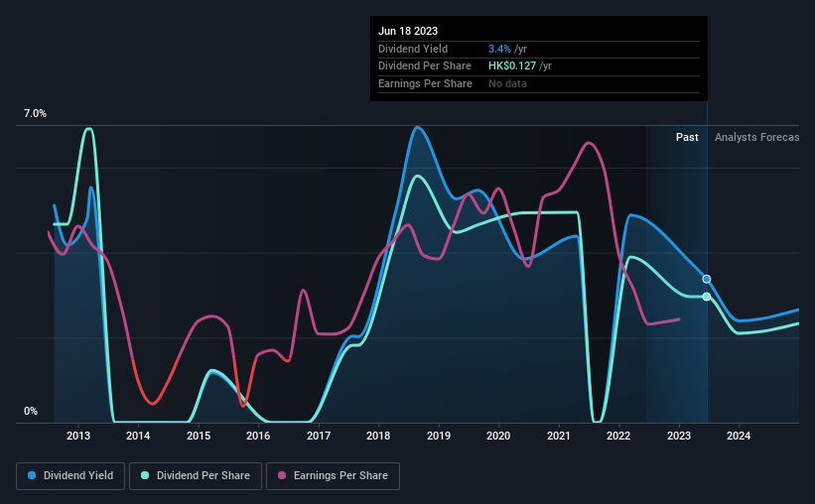Click the 0% y-axis label
815x504 pixels.
pyautogui.click(x=31, y=411)
